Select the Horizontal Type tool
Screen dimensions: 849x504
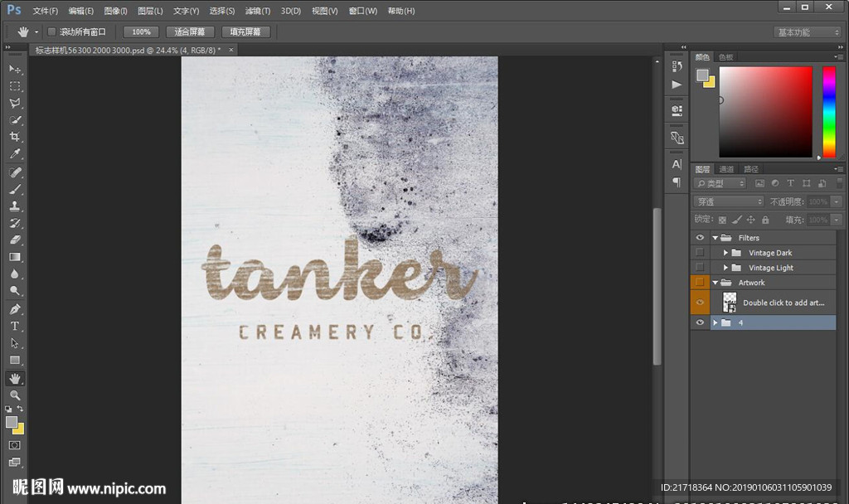click(x=15, y=326)
